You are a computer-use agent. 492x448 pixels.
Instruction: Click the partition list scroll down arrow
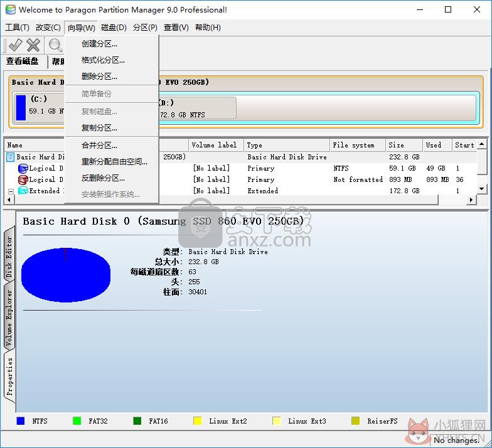click(482, 188)
